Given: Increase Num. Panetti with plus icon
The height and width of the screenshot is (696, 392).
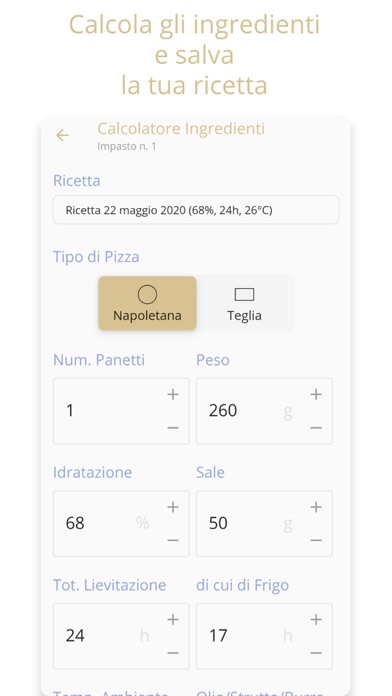Looking at the screenshot, I should 173,394.
